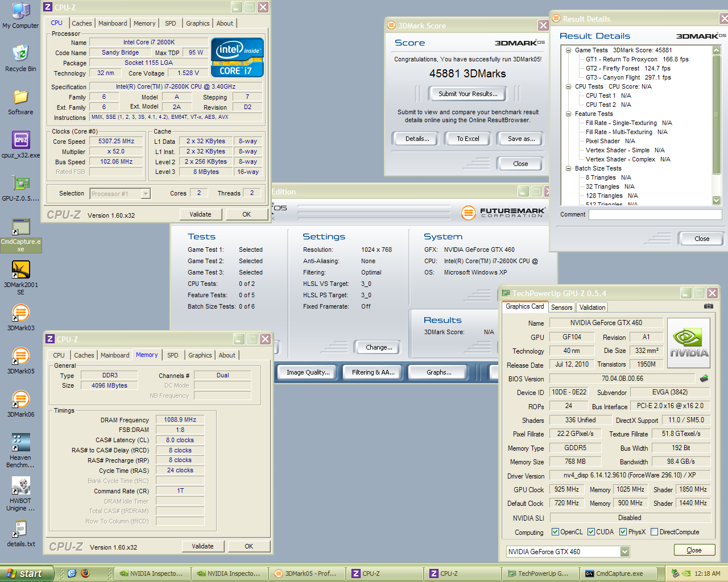Open the Recycle Bin icon
Screen dimensions: 728x582
(x=20, y=58)
